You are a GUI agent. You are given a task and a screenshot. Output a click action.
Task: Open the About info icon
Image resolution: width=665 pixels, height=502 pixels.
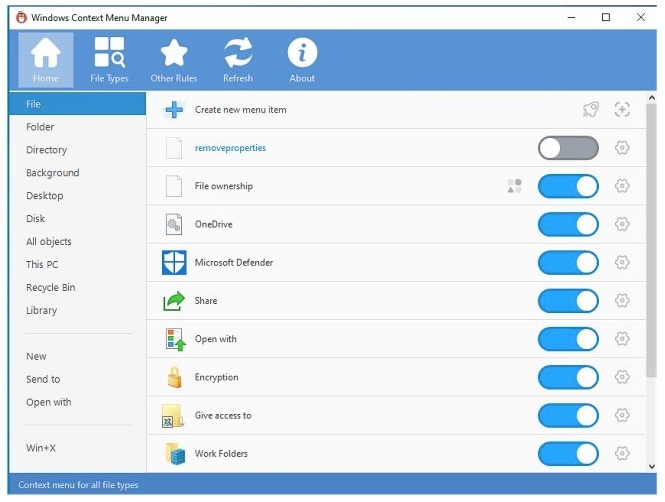click(302, 59)
